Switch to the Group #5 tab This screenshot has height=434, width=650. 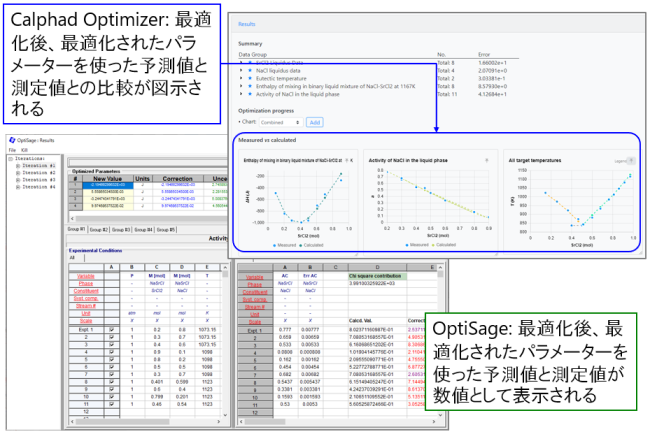[x=166, y=229]
